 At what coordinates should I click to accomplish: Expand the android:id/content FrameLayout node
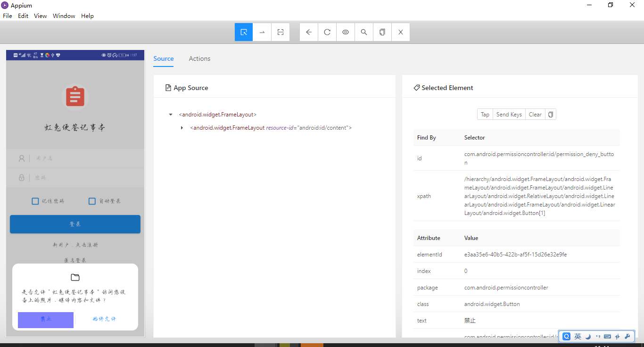click(182, 128)
